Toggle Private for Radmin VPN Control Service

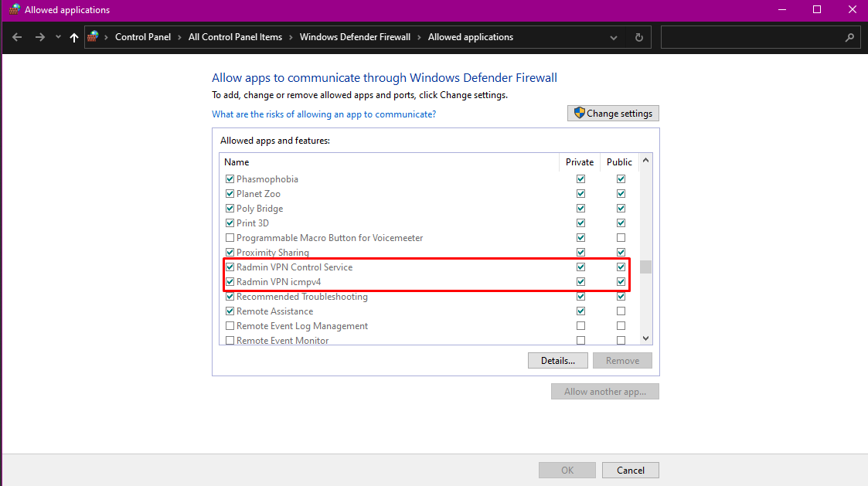coord(580,267)
